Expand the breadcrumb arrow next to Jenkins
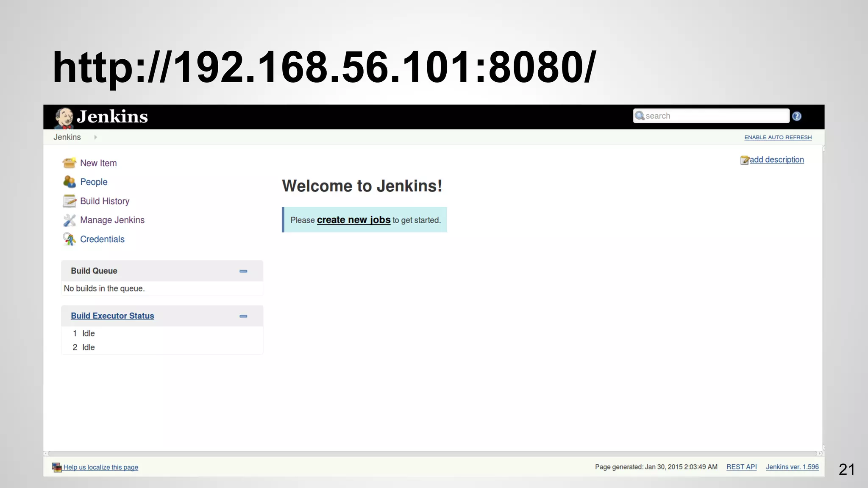 pyautogui.click(x=95, y=137)
